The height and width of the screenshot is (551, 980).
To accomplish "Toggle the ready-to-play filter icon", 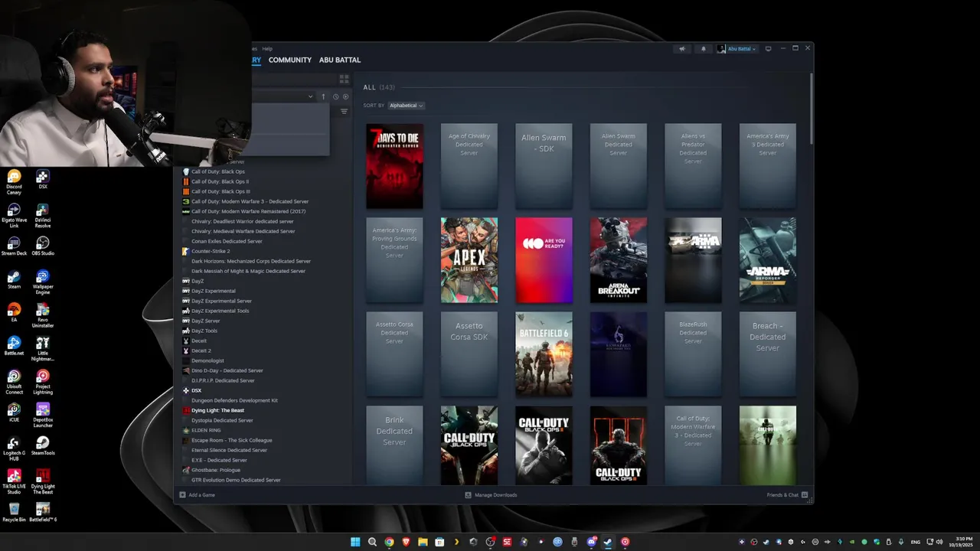I will coord(345,96).
